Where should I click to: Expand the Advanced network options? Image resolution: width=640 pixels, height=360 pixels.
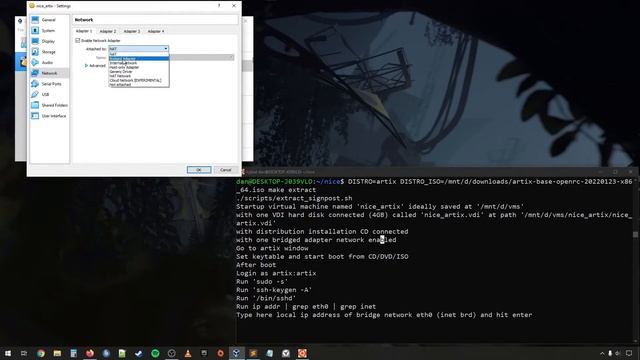95,65
